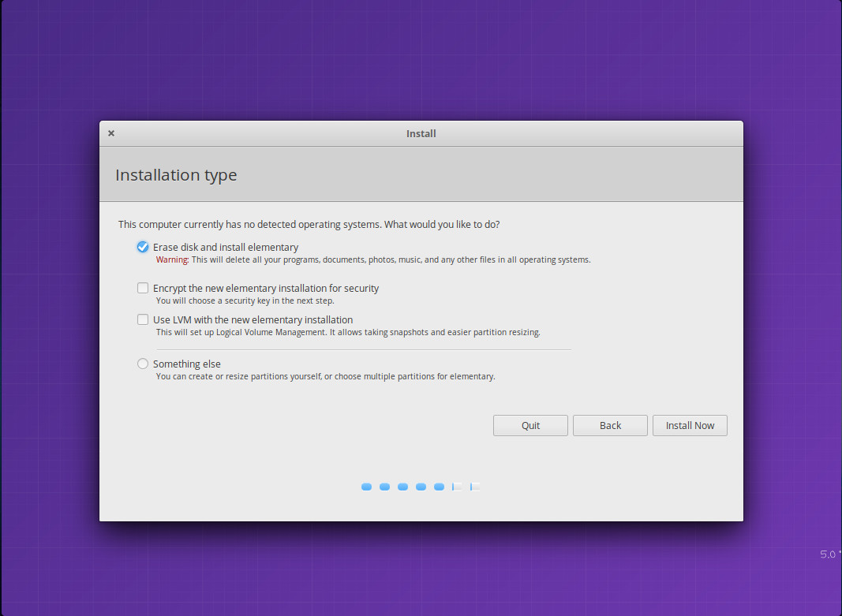Click the 'no detected operating systems' question text

point(309,224)
